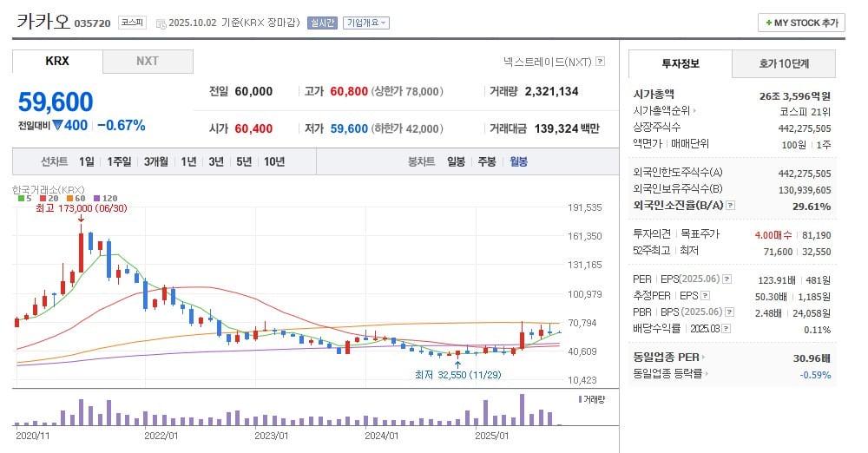The height and width of the screenshot is (453, 868).
Task: Select the 일봉 candlestick chart
Action: 456,161
